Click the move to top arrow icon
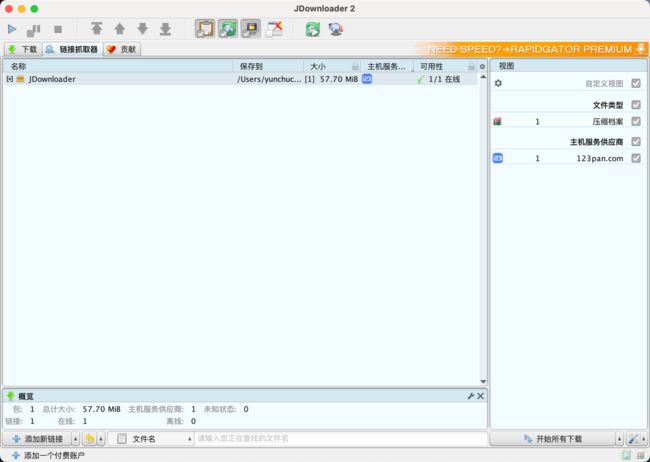Image resolution: width=650 pixels, height=462 pixels. [x=97, y=29]
